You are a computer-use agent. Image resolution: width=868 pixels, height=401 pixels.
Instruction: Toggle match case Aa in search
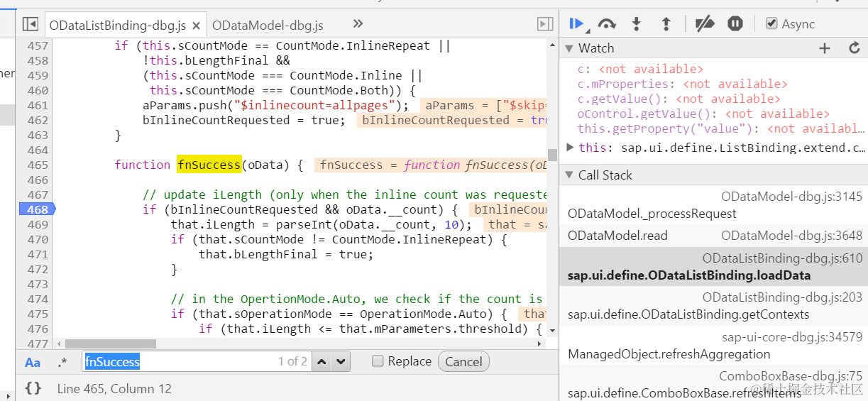tap(33, 362)
